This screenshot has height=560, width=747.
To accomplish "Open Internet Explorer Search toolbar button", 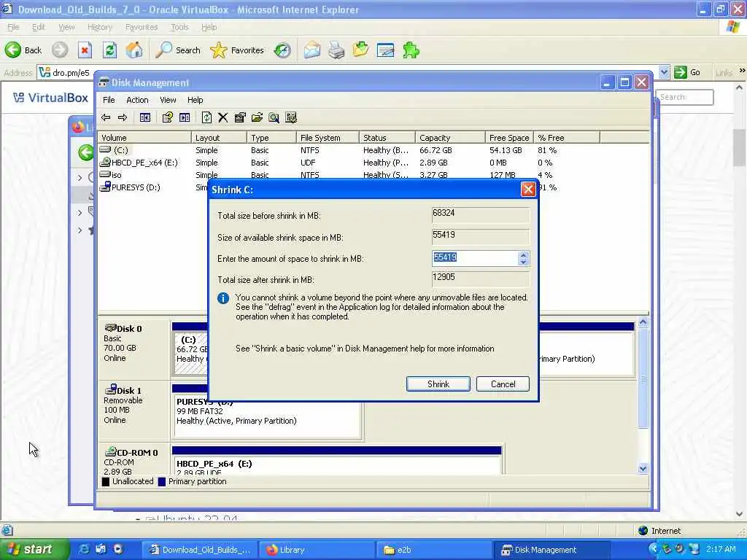I will [179, 50].
